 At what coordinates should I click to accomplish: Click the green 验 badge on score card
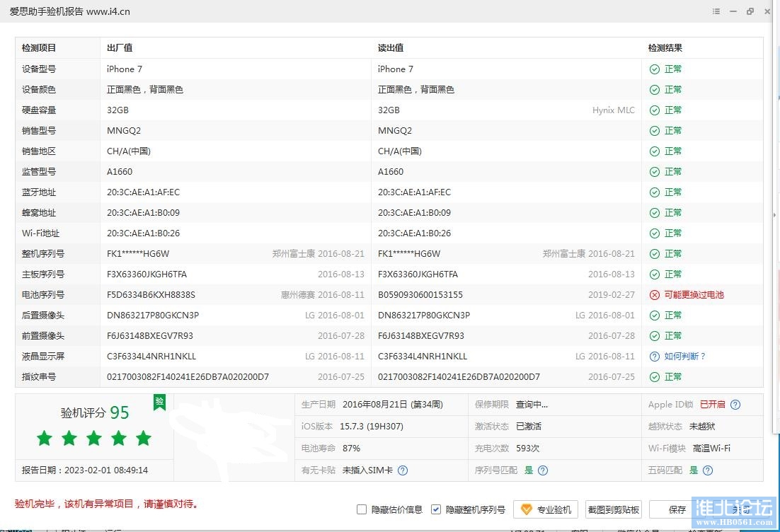coord(160,402)
